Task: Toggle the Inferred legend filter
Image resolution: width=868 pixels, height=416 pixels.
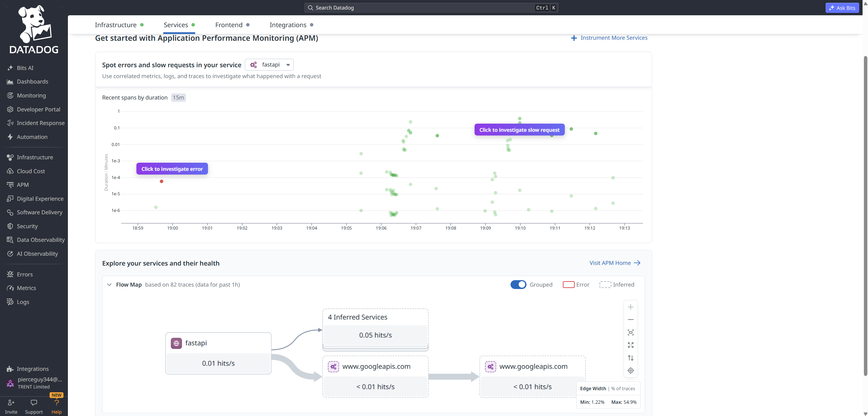Action: [617, 285]
